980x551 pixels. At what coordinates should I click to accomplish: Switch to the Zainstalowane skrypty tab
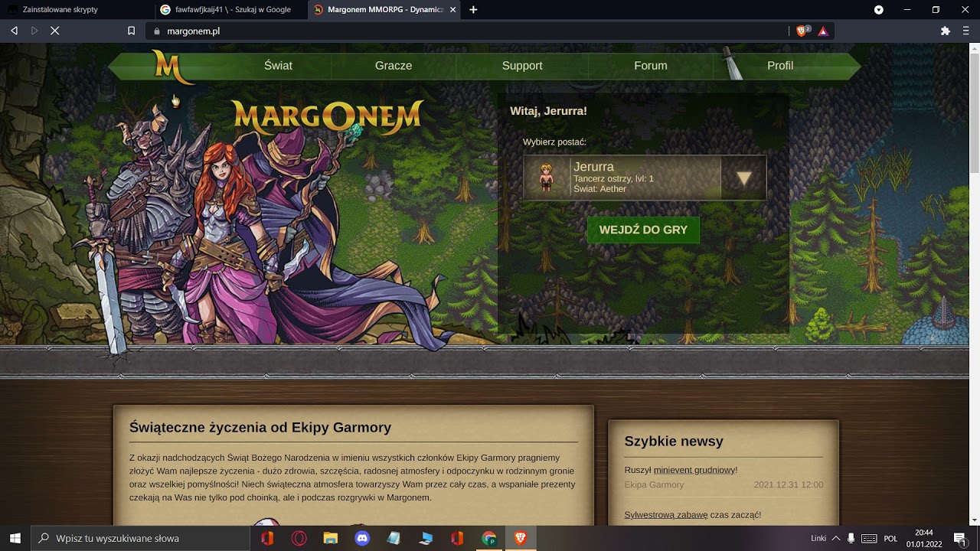[x=75, y=10]
